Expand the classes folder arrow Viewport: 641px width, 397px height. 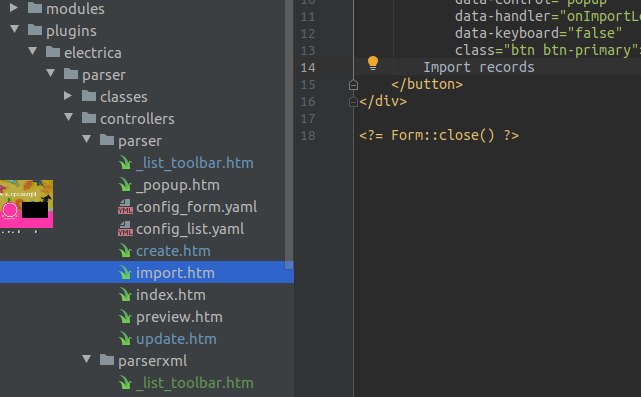pyautogui.click(x=68, y=96)
